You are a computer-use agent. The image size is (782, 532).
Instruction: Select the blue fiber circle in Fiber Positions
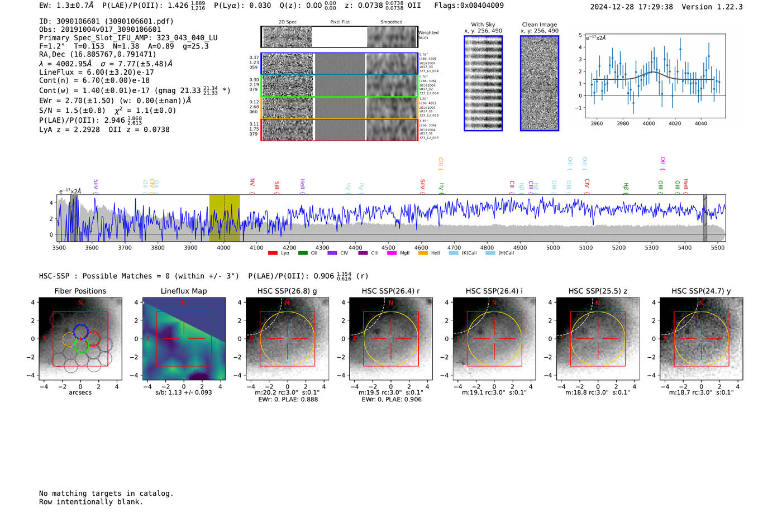(x=81, y=331)
